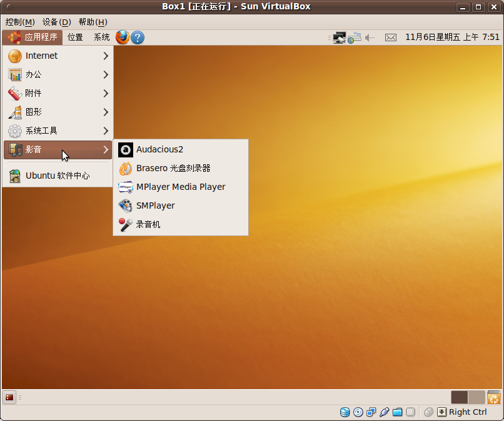
Task: Switch to the second workspace
Action: (x=476, y=397)
